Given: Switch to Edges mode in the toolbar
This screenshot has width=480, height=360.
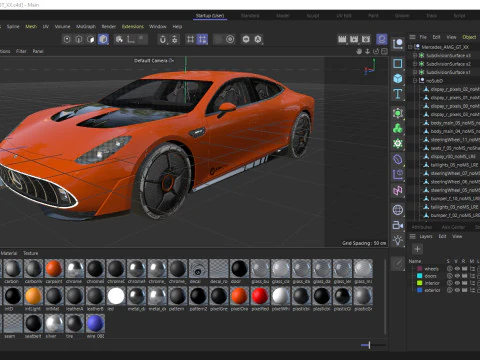Looking at the screenshot, I should [x=79, y=39].
